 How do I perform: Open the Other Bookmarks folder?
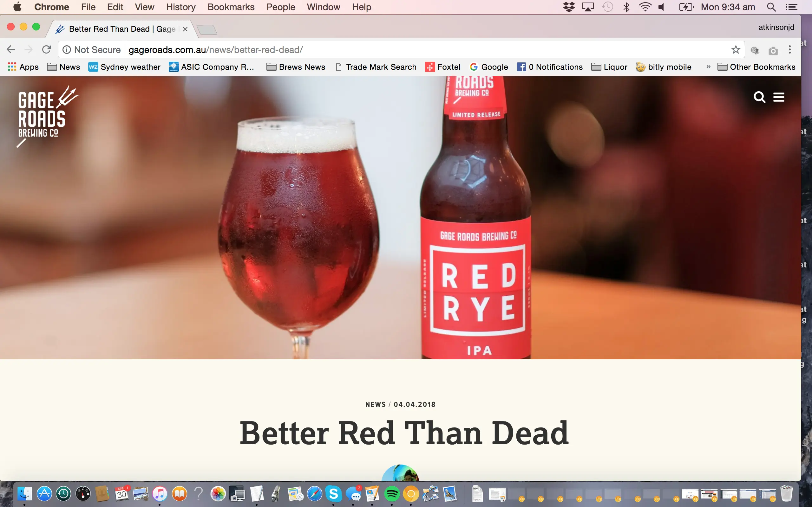pyautogui.click(x=756, y=67)
